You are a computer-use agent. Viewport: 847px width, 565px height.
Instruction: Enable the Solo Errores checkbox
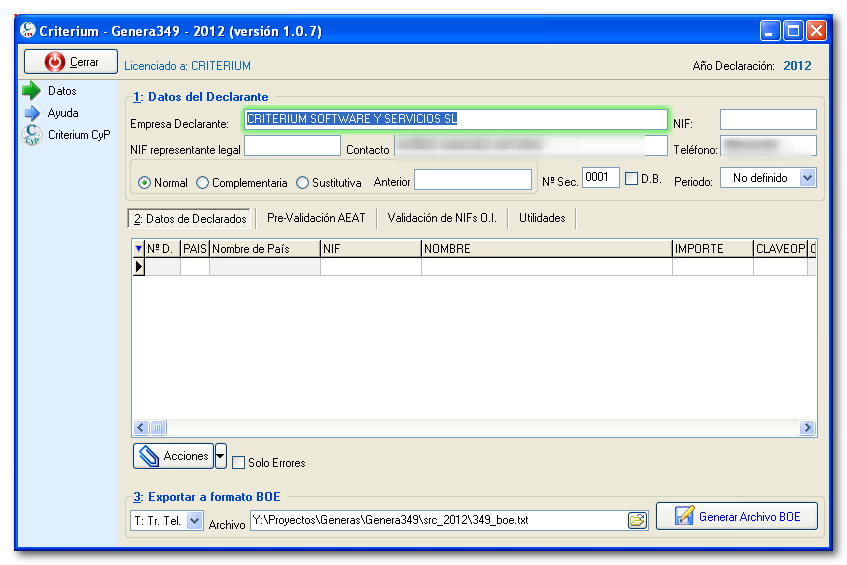238,463
